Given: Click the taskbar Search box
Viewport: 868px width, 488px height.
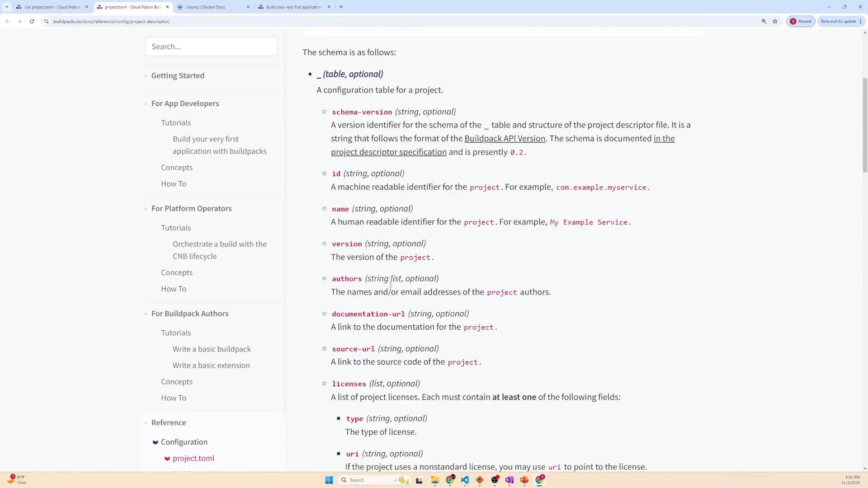Looking at the screenshot, I should (x=374, y=480).
